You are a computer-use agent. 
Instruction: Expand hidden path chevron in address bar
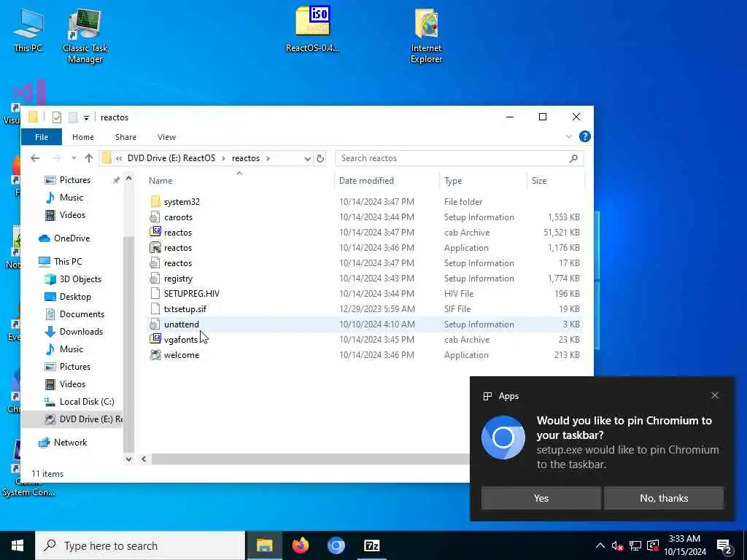pos(119,158)
